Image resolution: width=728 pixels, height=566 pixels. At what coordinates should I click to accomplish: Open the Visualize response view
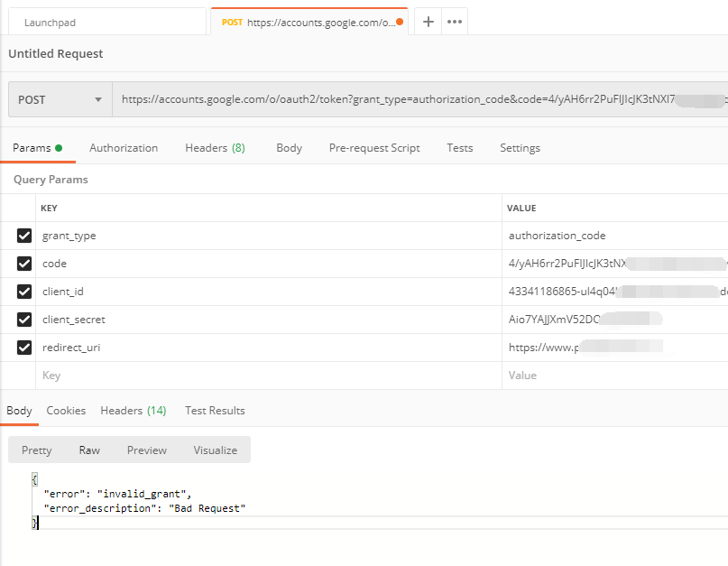point(215,449)
